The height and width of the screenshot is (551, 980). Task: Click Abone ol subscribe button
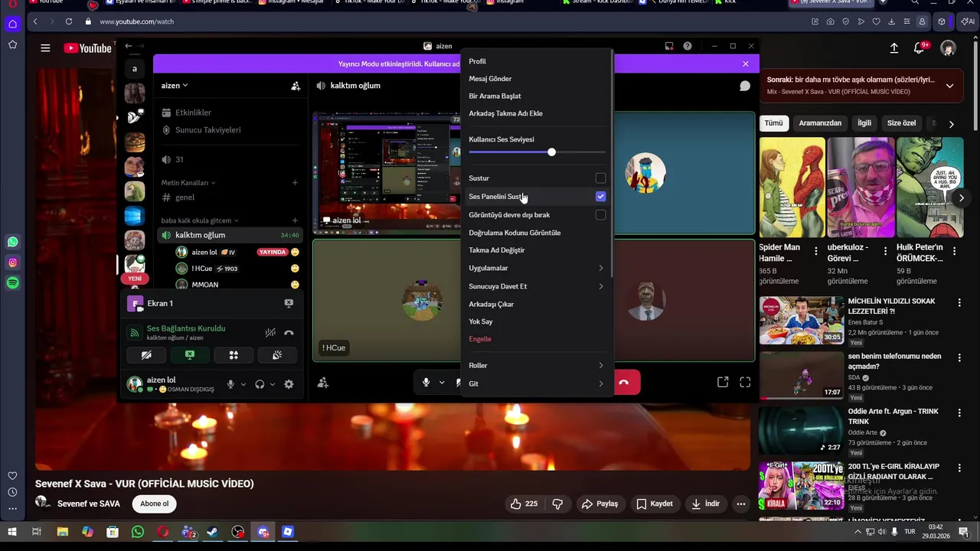(154, 504)
